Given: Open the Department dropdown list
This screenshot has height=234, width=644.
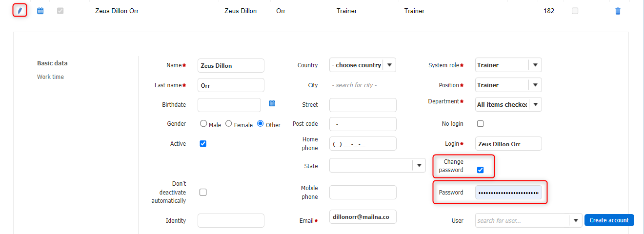Looking at the screenshot, I should click(535, 104).
